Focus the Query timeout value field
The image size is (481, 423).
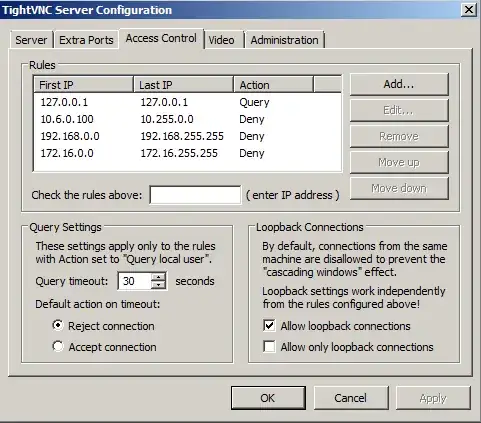(135, 281)
